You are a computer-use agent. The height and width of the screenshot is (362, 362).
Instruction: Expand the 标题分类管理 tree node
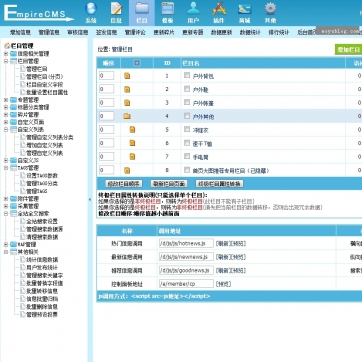[x=6, y=107]
